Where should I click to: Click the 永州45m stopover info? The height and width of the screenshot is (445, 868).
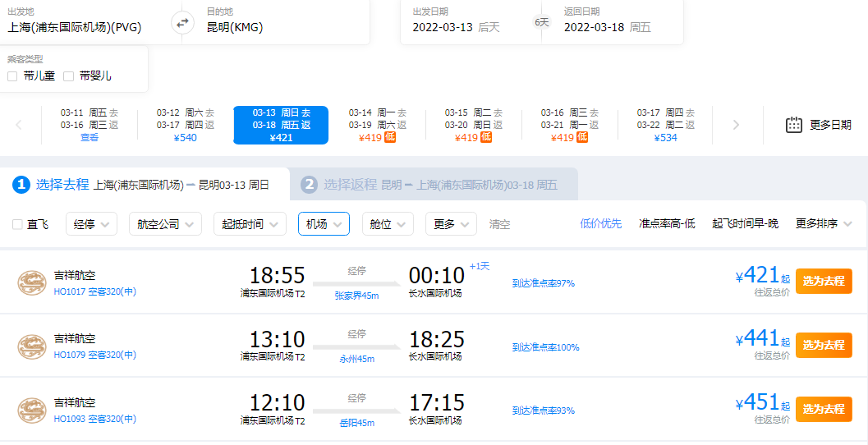[x=356, y=359]
